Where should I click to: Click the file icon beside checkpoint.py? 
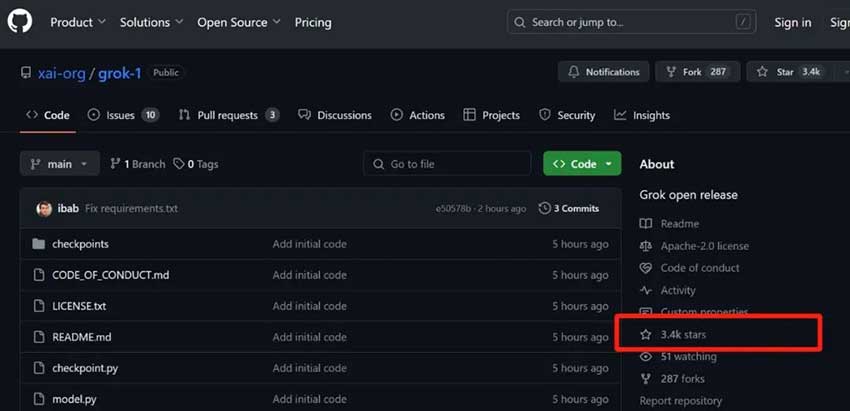click(x=38, y=368)
